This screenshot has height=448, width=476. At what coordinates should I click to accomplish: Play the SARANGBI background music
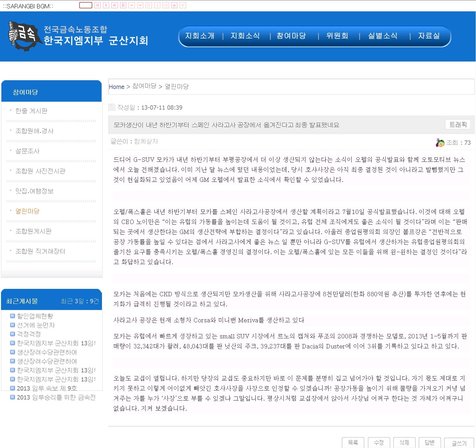point(106,5)
